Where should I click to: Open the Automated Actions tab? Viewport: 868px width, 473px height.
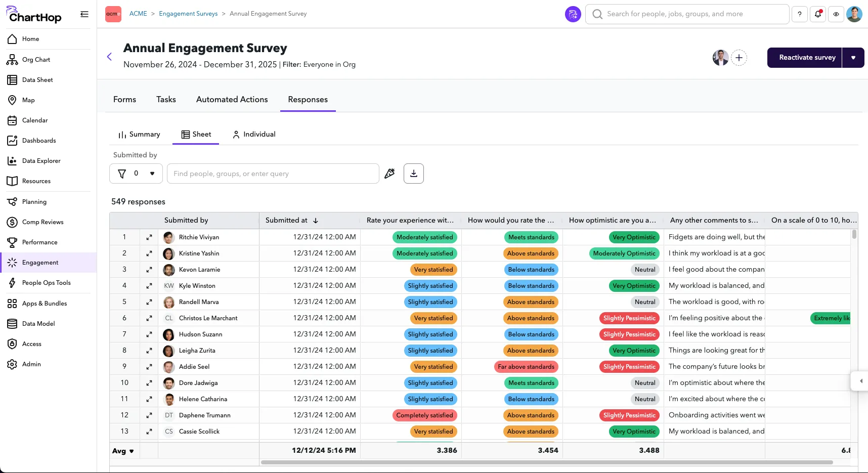[x=232, y=100]
